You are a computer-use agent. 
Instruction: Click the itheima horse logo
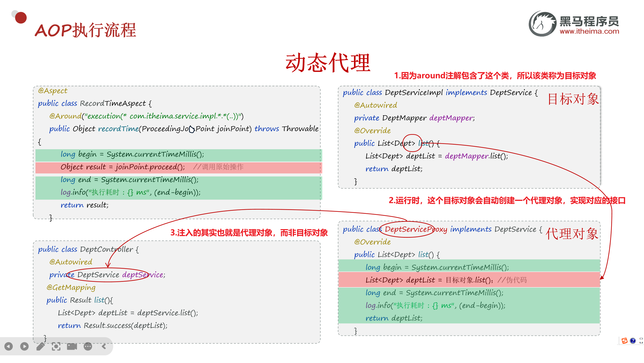[542, 24]
